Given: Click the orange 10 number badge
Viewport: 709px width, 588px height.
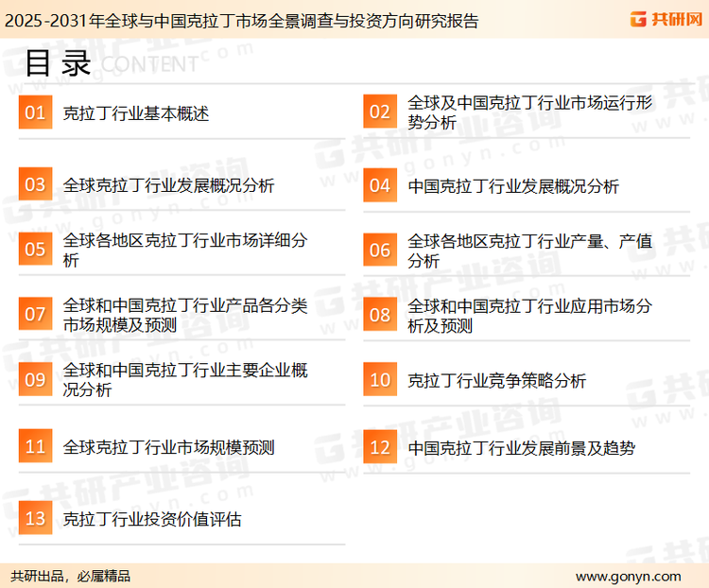Looking at the screenshot, I should click(x=380, y=379).
